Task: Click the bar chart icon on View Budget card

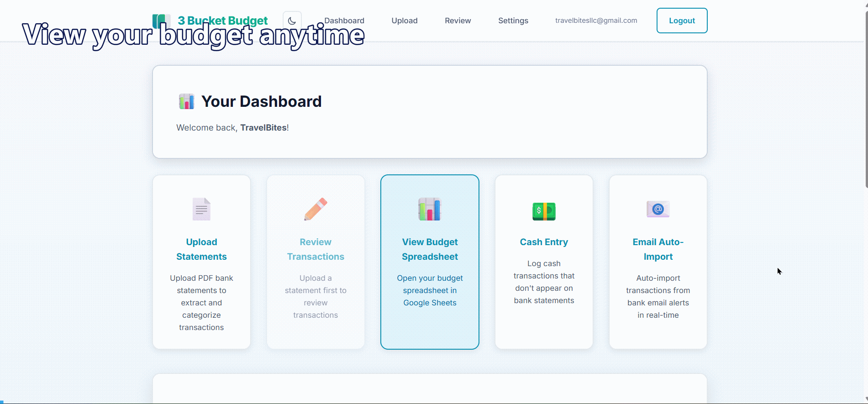Action: coord(430,209)
